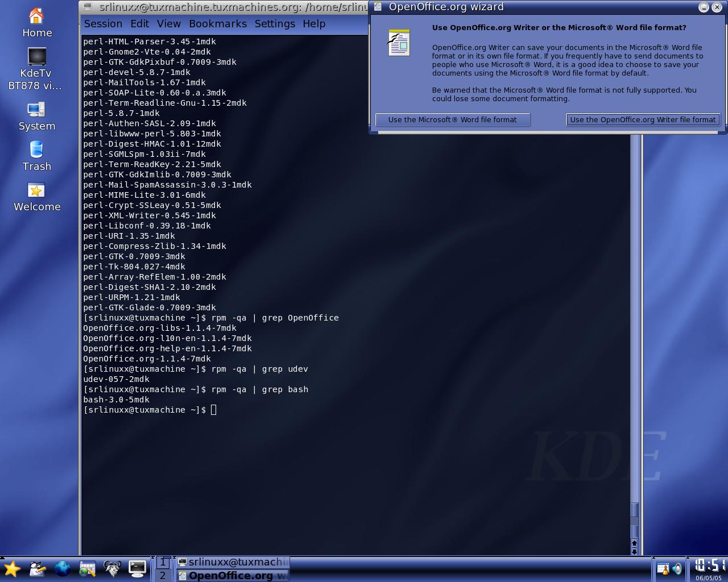This screenshot has height=582, width=728.
Task: Click the terminal window title bar icon
Action: coord(87,7)
